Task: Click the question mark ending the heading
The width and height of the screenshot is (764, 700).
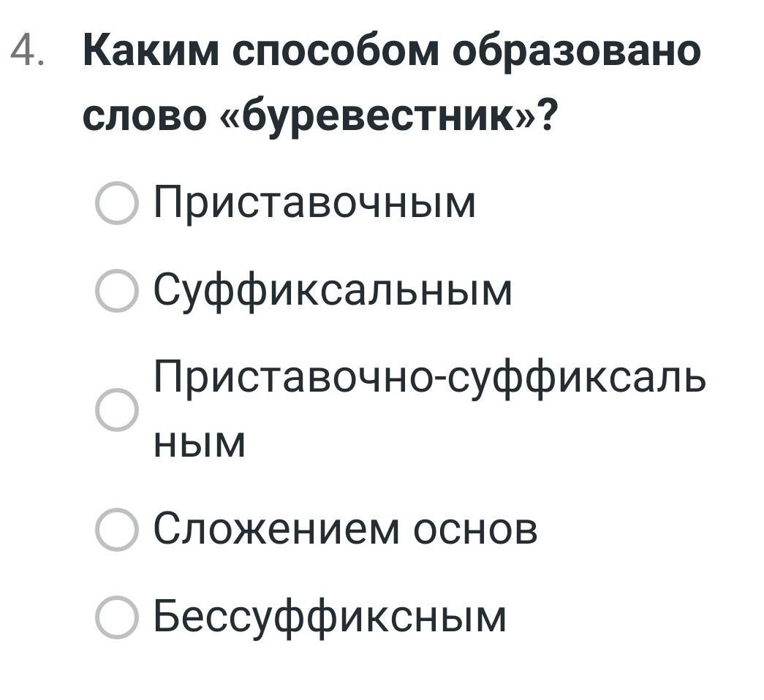Action: pos(545,115)
